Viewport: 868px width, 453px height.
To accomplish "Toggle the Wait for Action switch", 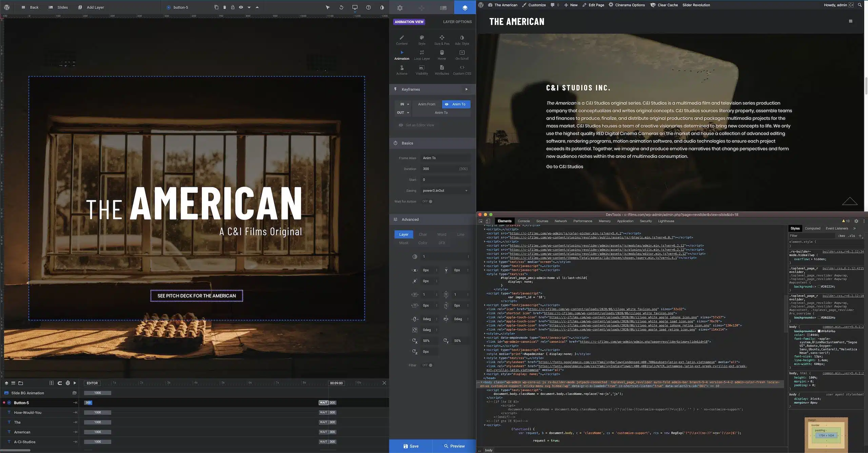I will [x=428, y=202].
